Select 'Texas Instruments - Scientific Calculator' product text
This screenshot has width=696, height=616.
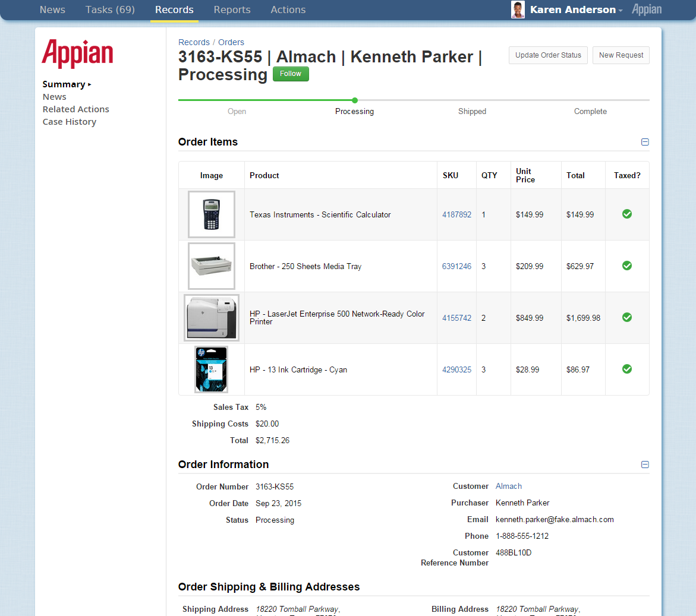point(320,214)
